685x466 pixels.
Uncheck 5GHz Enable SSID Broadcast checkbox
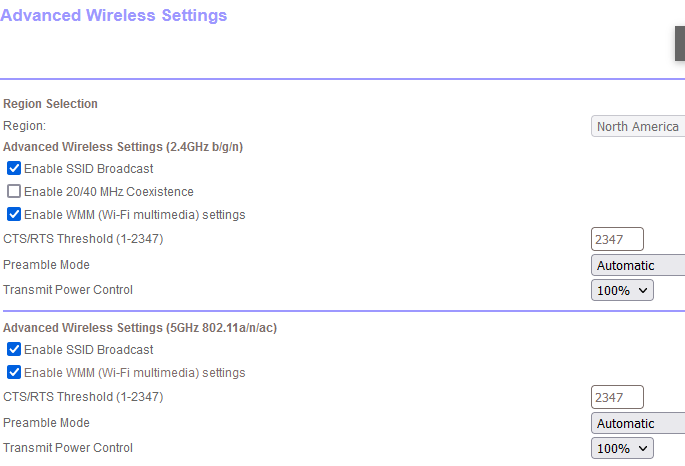click(14, 349)
